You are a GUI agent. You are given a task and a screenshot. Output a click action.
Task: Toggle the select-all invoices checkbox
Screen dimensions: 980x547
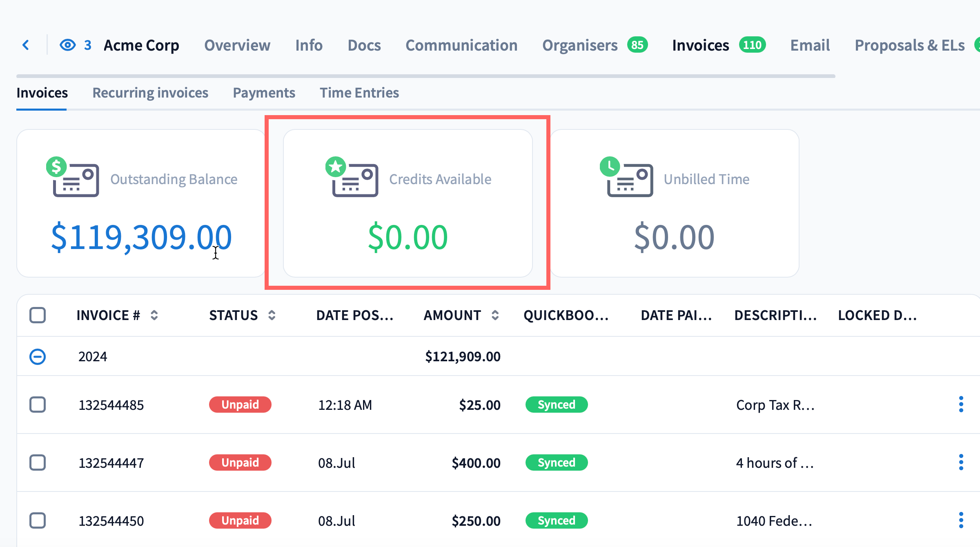38,315
